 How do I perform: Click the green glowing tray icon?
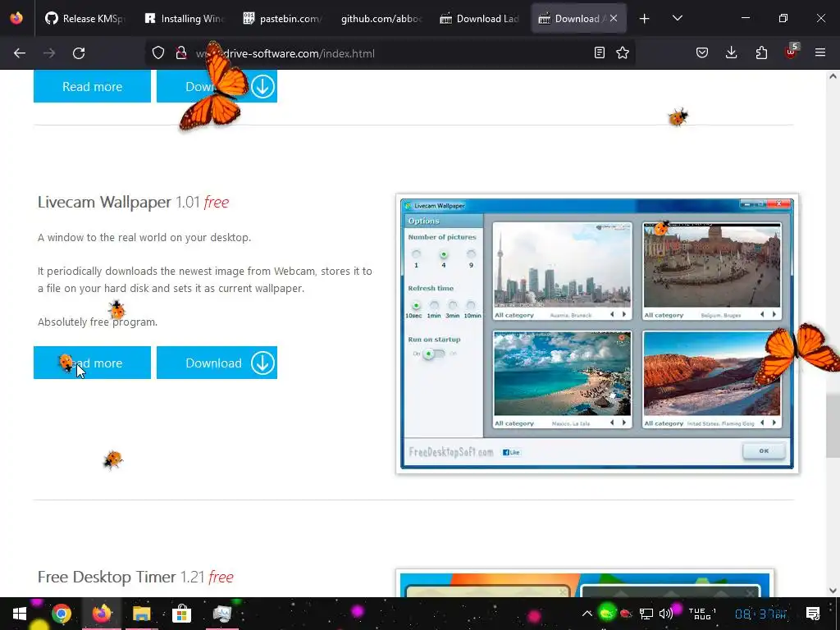607,613
